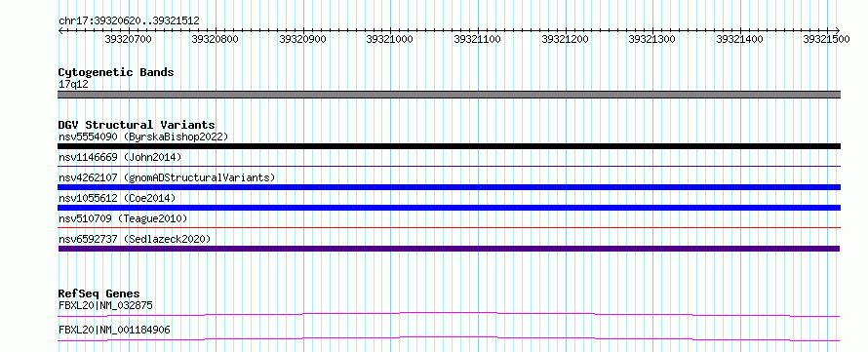
Task: Click ruler position 39321400
Action: 739,39
